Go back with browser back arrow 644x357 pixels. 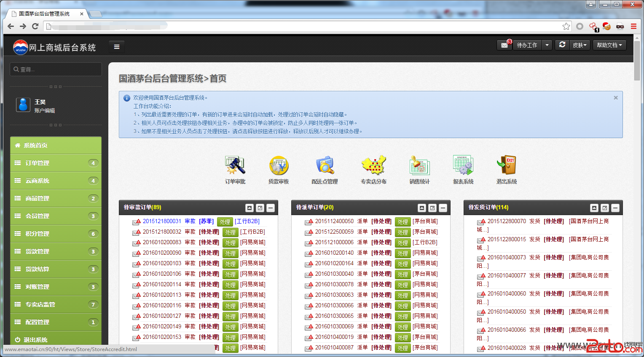(x=11, y=26)
